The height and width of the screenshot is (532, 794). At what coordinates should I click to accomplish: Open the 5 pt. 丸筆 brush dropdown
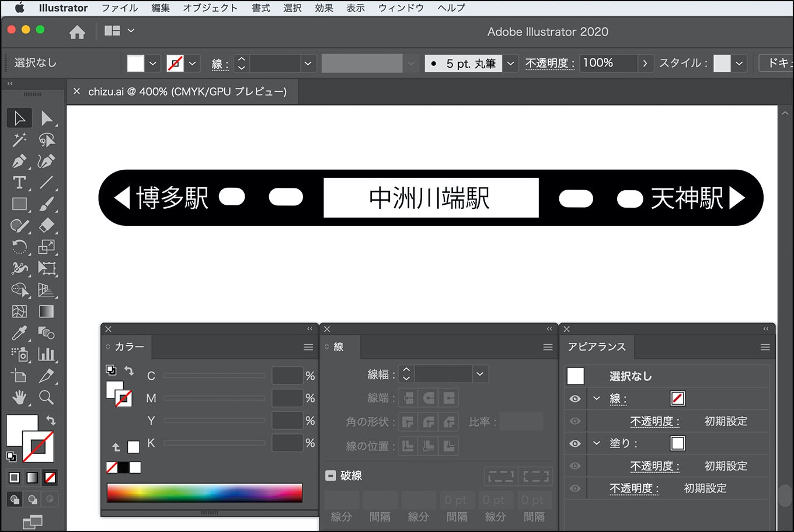(511, 63)
